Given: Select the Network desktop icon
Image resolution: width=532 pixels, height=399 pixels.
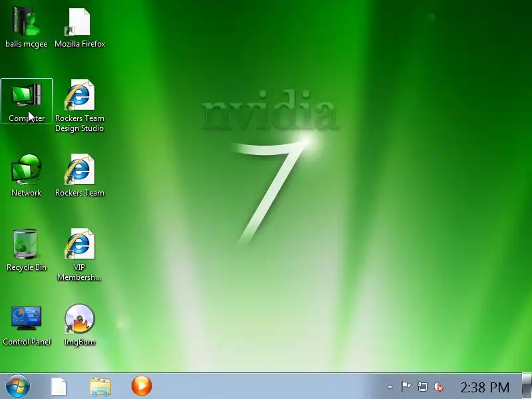Looking at the screenshot, I should pos(27,176).
